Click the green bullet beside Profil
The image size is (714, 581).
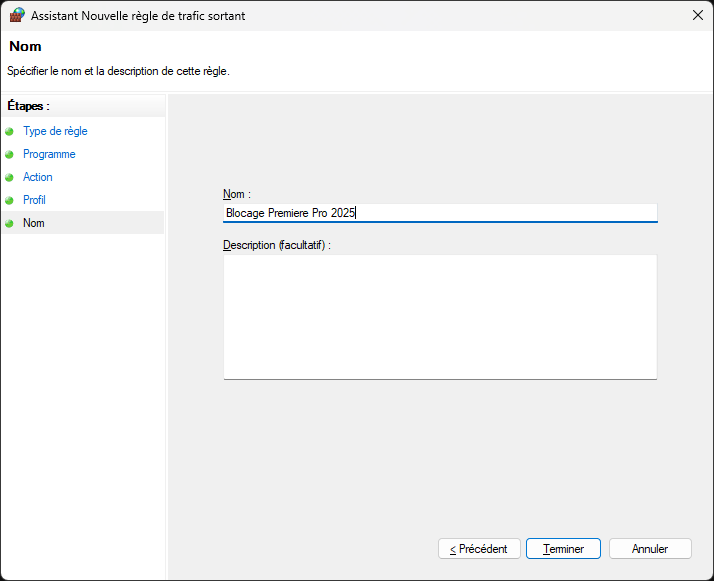9,200
